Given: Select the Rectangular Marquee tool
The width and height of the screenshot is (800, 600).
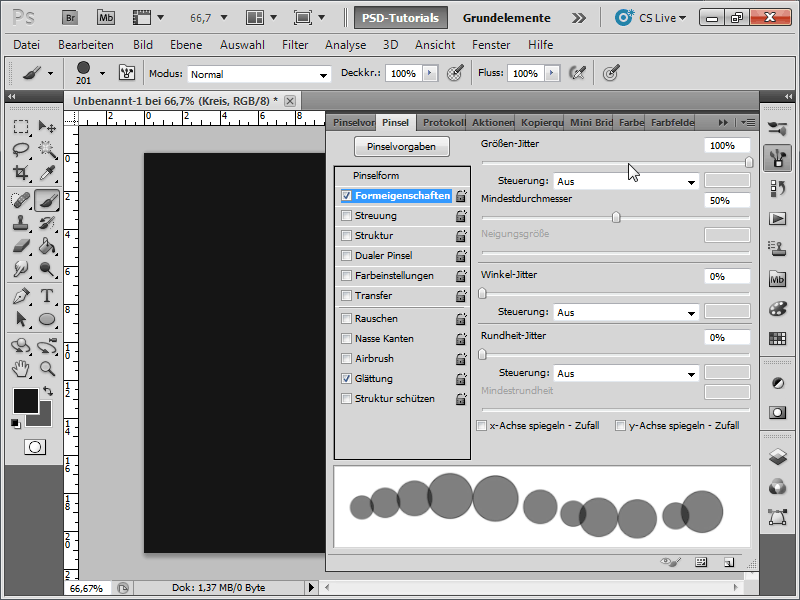Looking at the screenshot, I should pos(21,126).
